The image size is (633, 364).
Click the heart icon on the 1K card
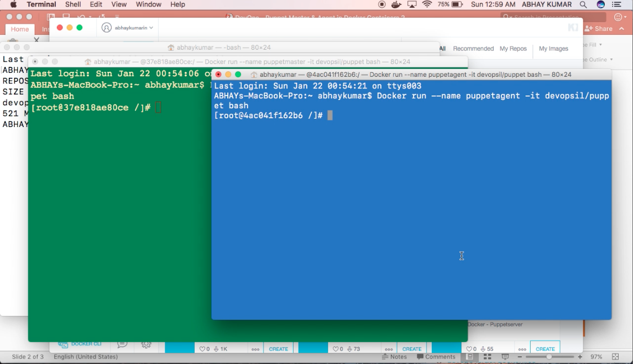202,349
